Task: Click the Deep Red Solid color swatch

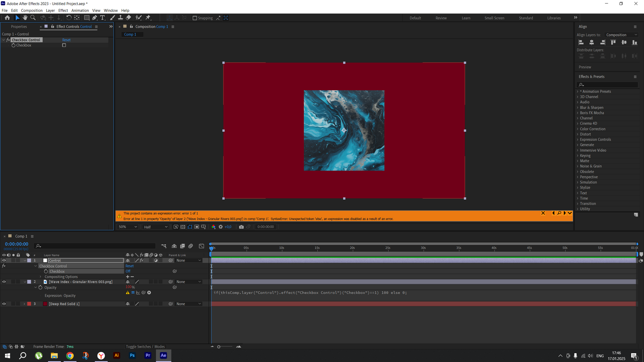Action: pyautogui.click(x=45, y=304)
